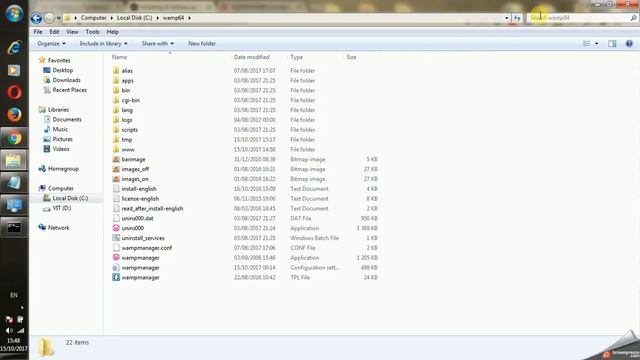Expand the arrow after wamp64 in address bar
Image resolution: width=640 pixels, height=360 pixels.
pyautogui.click(x=189, y=18)
